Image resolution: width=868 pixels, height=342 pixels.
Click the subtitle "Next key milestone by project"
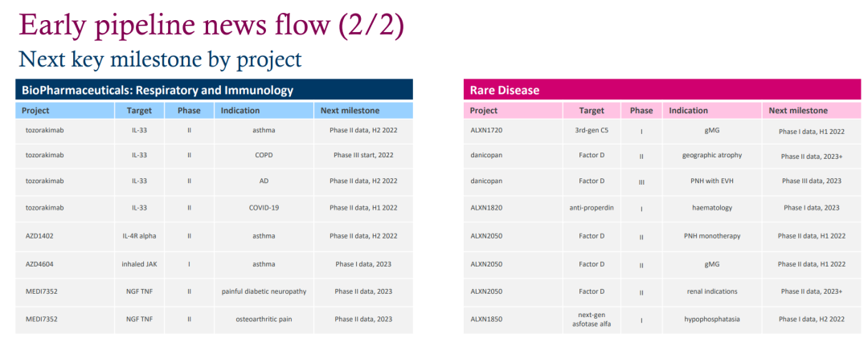[x=160, y=59]
